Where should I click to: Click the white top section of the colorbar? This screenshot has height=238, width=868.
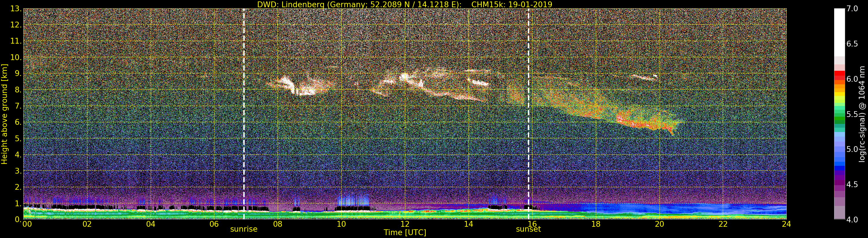point(839,32)
